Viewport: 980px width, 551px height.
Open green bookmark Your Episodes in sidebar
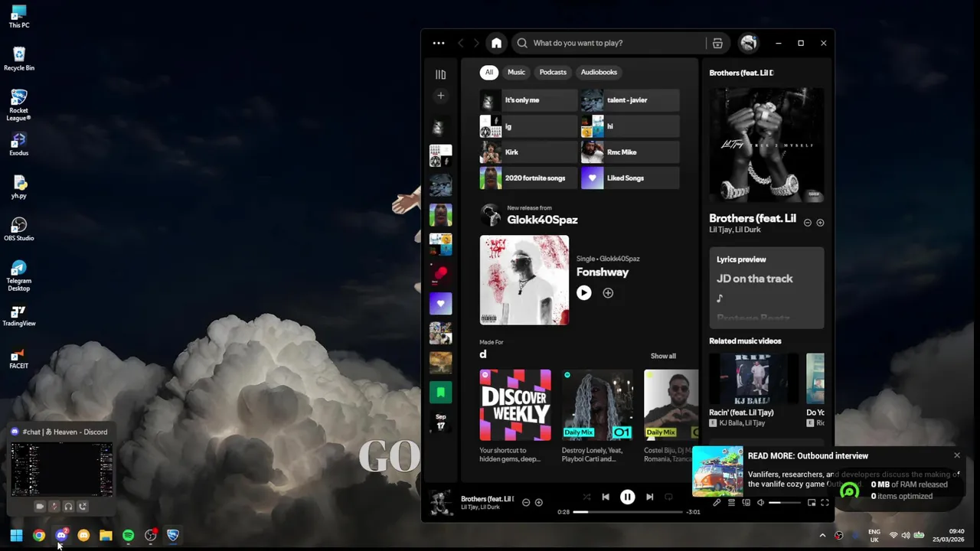coord(440,393)
